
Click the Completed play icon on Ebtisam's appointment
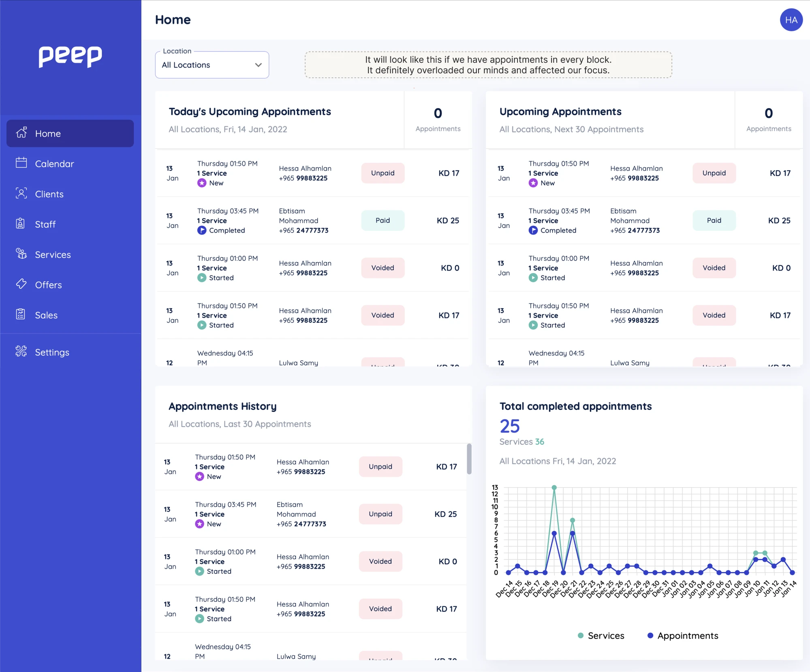pyautogui.click(x=202, y=230)
